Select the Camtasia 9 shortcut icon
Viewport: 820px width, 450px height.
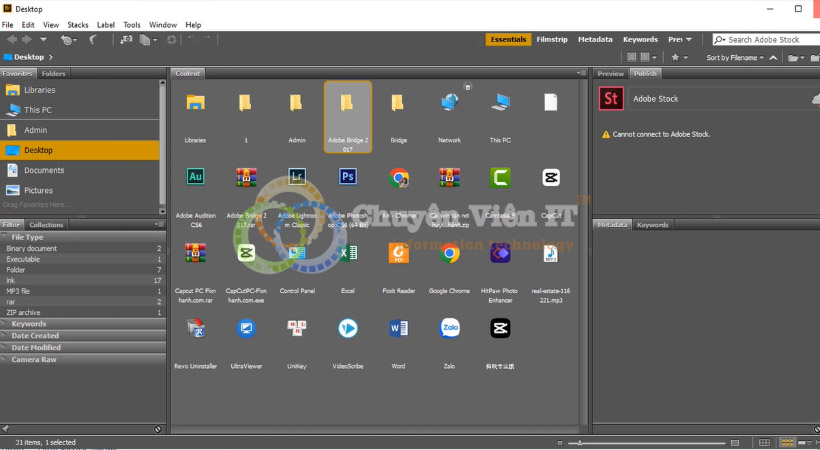tap(500, 178)
